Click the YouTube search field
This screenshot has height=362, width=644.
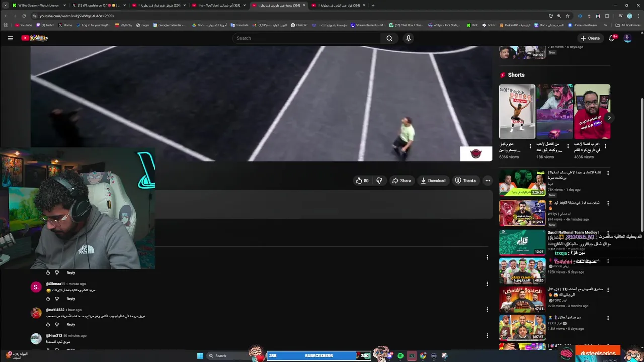[x=307, y=38]
